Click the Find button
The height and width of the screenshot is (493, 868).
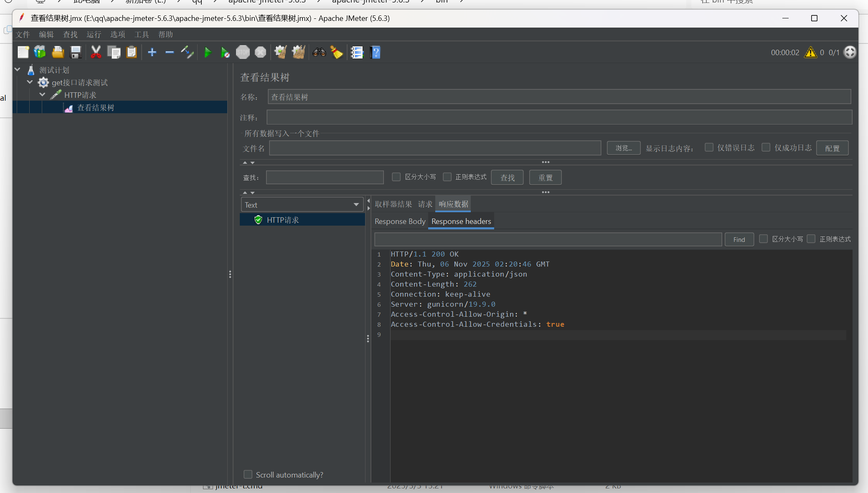(x=739, y=239)
